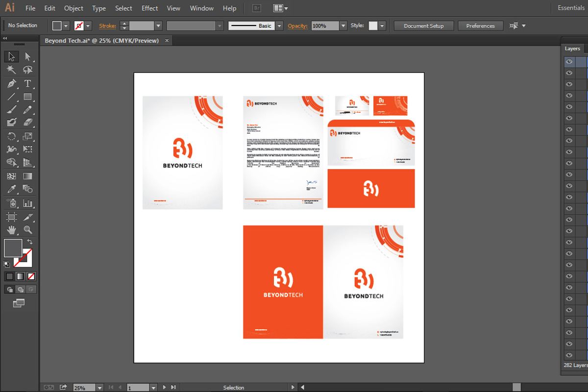588x392 pixels.
Task: Set paint mode to Color
Action: pos(9,276)
